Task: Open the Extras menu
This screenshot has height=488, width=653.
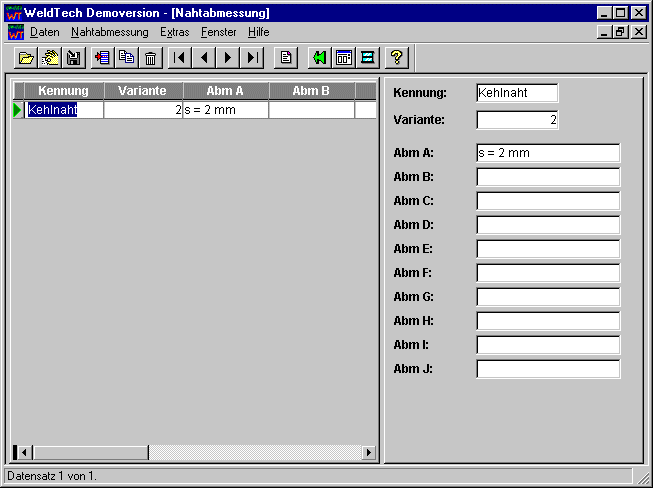Action: click(174, 32)
